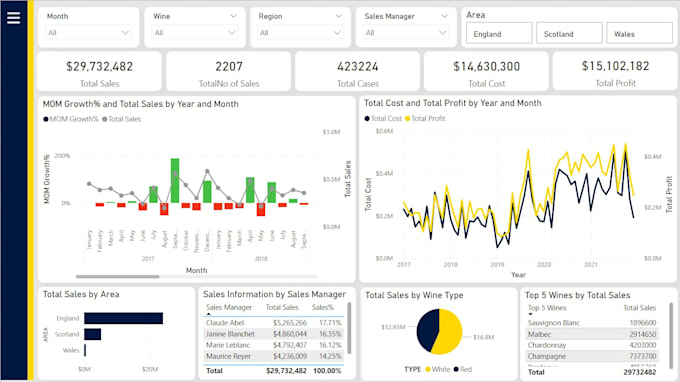Sort by Sales Manager column header

[229, 307]
